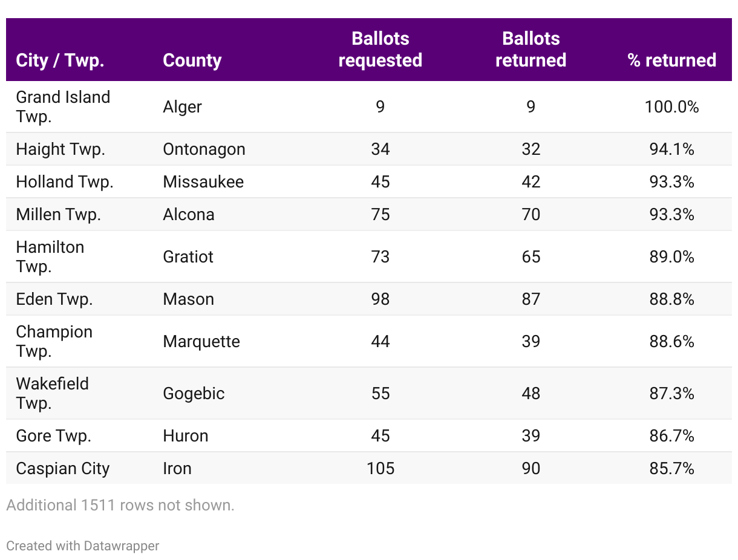
Task: Select the Gratiot county cell
Action: point(188,257)
